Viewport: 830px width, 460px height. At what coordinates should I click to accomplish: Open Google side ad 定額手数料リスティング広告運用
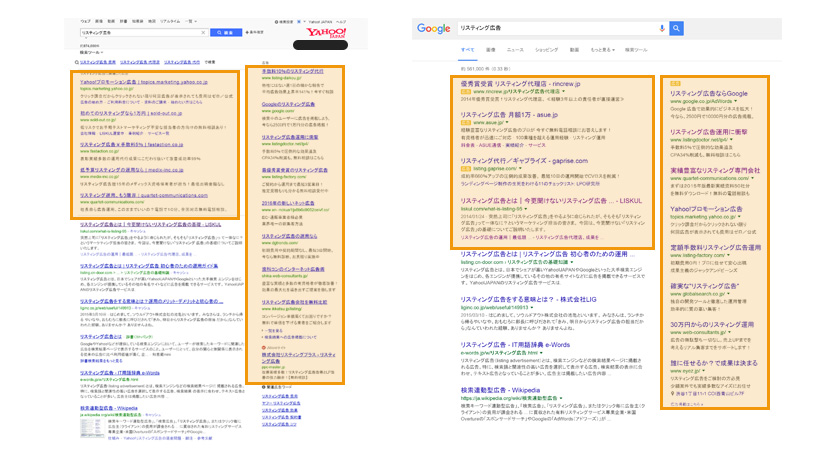[x=715, y=247]
